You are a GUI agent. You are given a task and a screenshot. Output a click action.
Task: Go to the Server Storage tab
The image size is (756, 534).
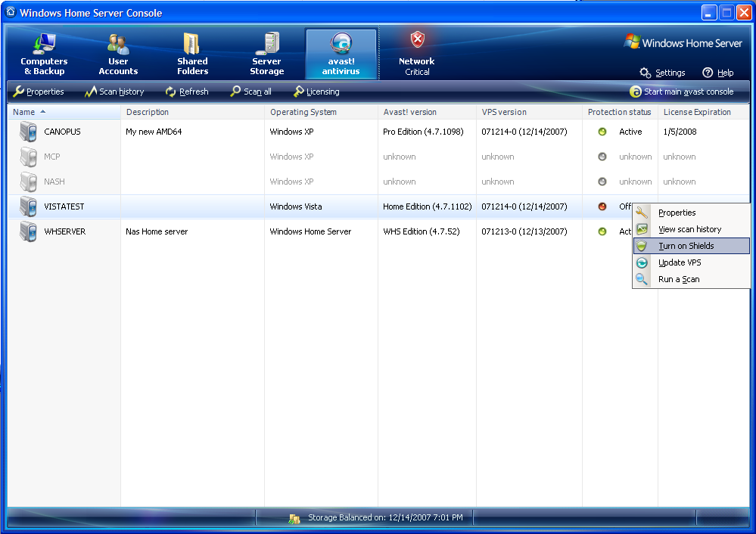(266, 54)
